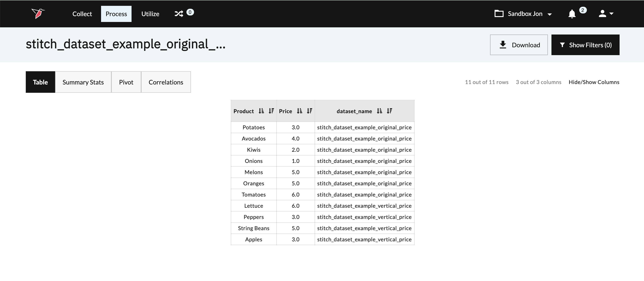
Task: Sort Product column ascending
Action: (261, 111)
